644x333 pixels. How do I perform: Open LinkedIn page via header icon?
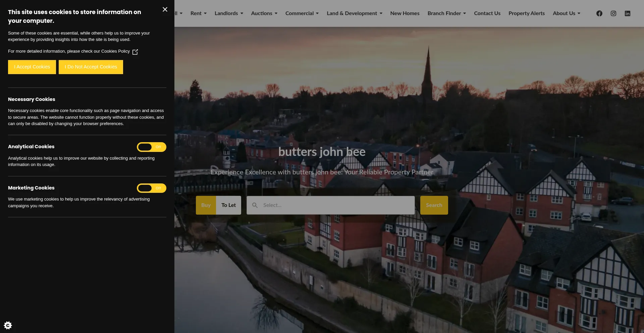point(627,13)
